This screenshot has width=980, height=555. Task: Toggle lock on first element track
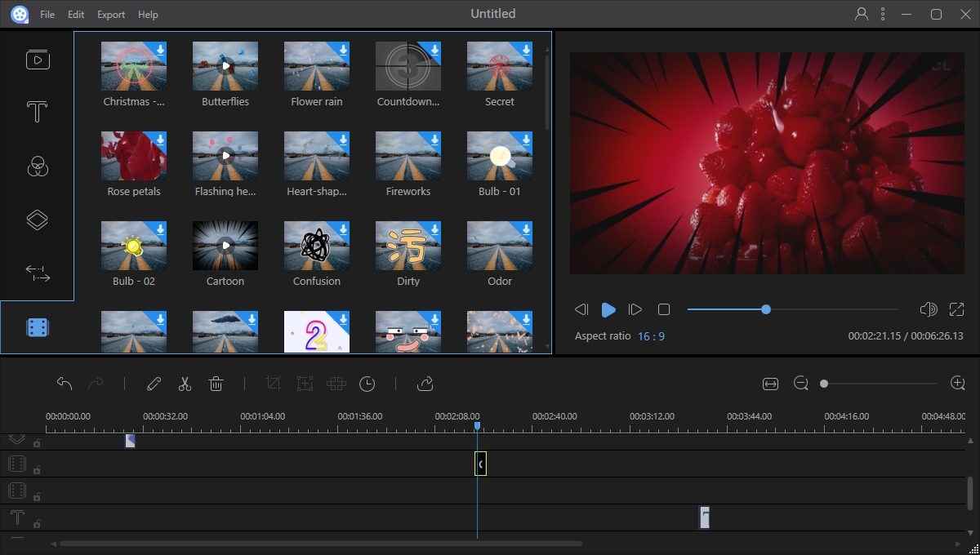coord(37,469)
